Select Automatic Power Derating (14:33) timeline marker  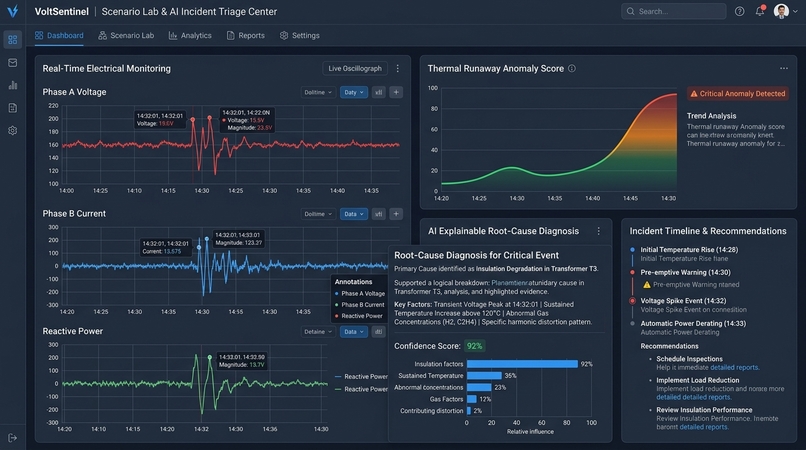(632, 323)
